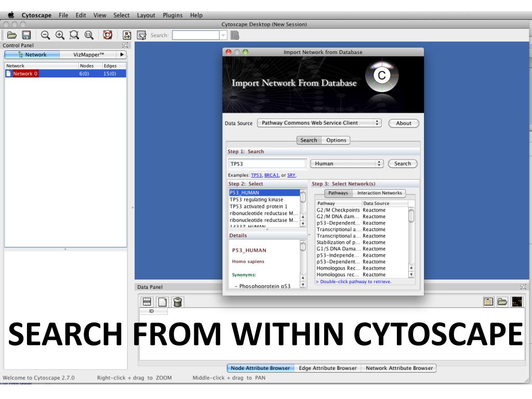Open the Cytoscape application menu
The width and height of the screenshot is (532, 399).
click(x=36, y=15)
